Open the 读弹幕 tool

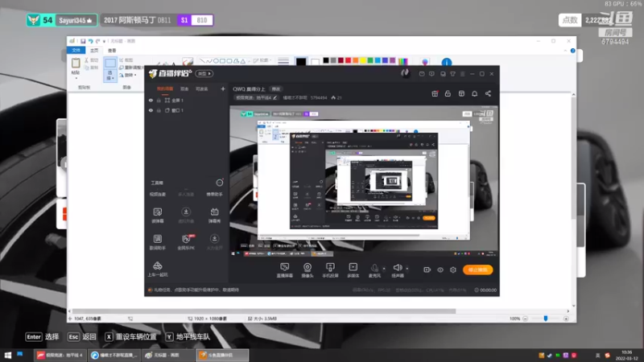coord(158,215)
